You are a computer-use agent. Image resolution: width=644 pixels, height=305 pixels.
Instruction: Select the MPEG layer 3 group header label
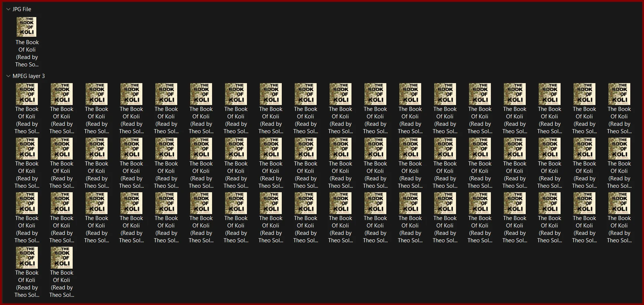coord(29,76)
